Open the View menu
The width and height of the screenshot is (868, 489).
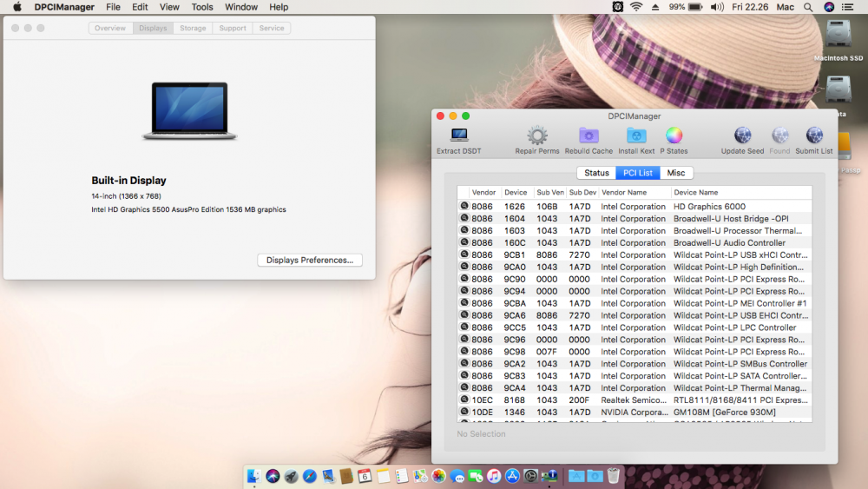[169, 7]
